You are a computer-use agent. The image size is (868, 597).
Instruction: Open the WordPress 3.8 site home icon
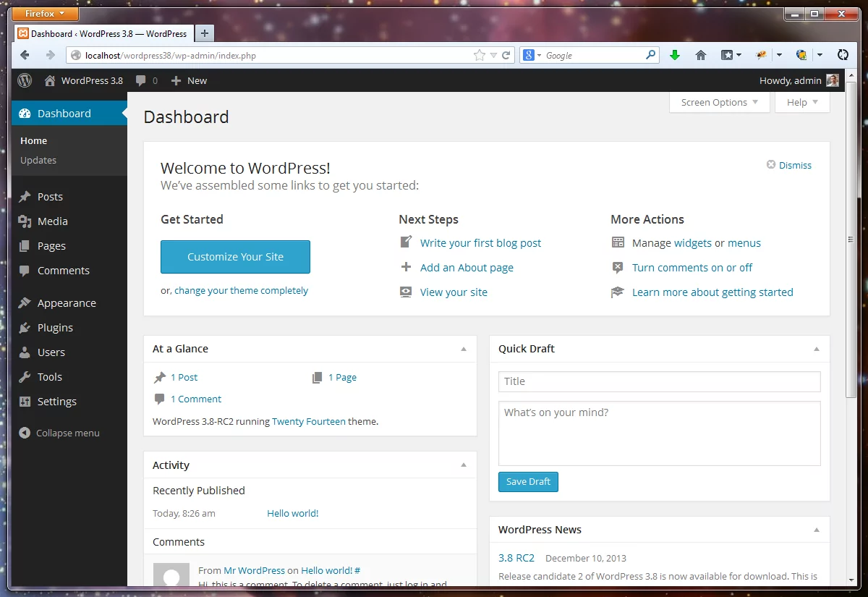[50, 81]
